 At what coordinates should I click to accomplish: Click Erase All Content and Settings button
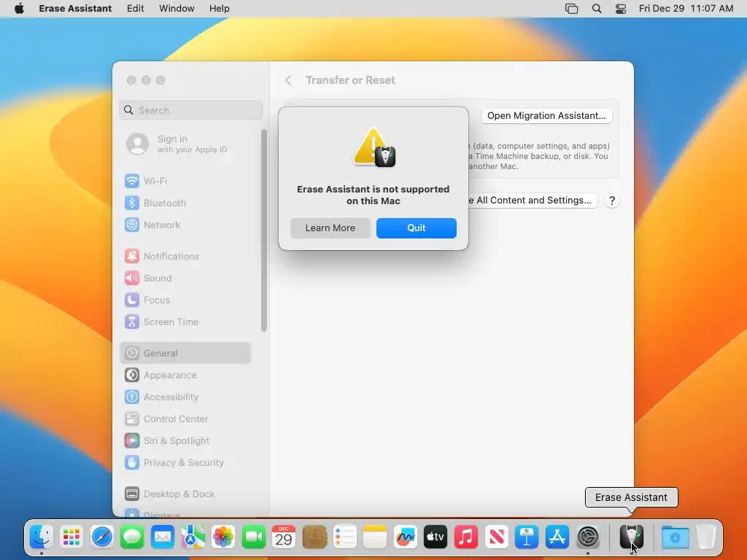point(533,201)
